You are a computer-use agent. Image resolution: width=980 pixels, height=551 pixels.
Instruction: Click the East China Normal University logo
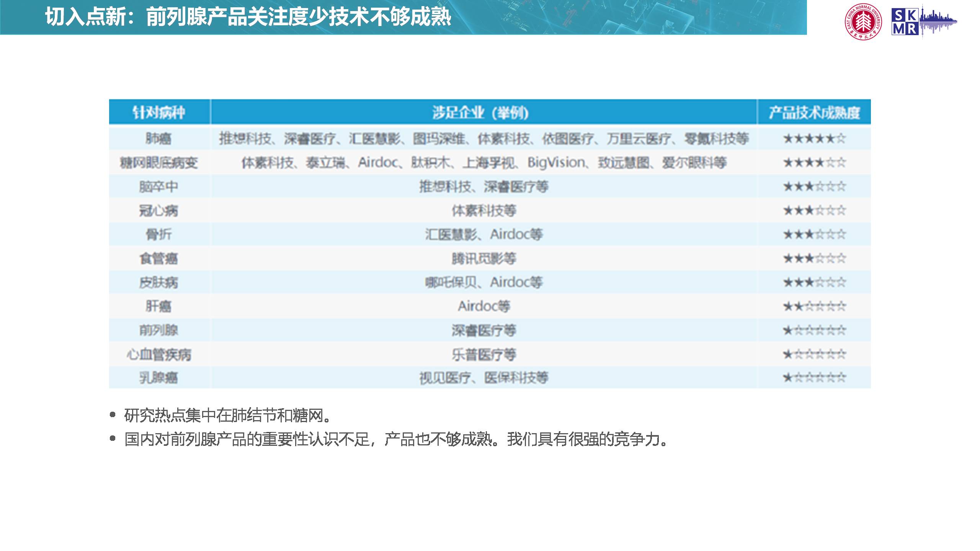click(x=864, y=22)
